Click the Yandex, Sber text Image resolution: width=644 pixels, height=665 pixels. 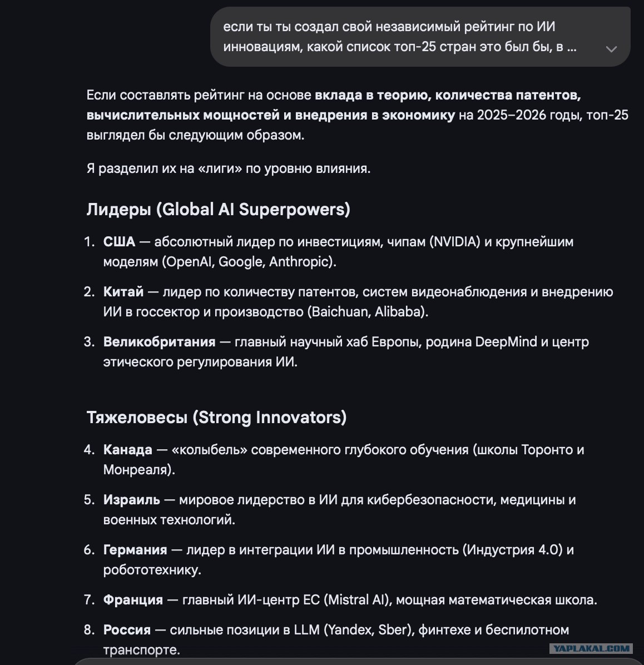point(369,630)
